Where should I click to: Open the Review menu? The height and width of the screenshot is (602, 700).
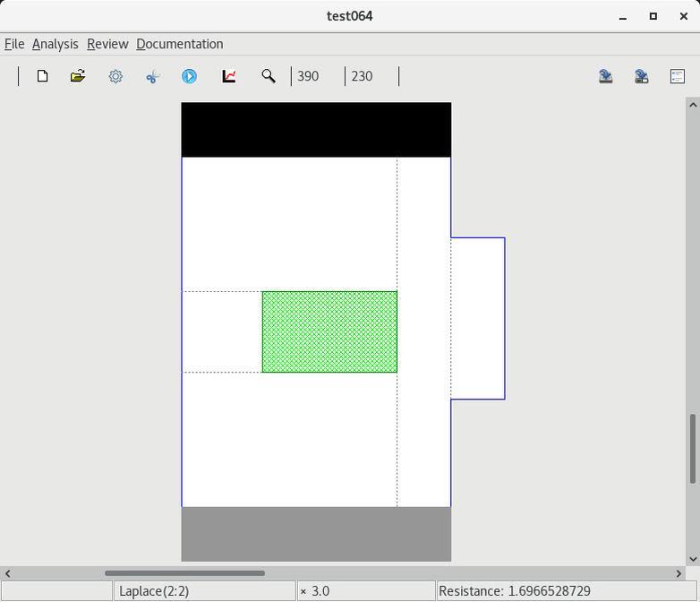107,44
